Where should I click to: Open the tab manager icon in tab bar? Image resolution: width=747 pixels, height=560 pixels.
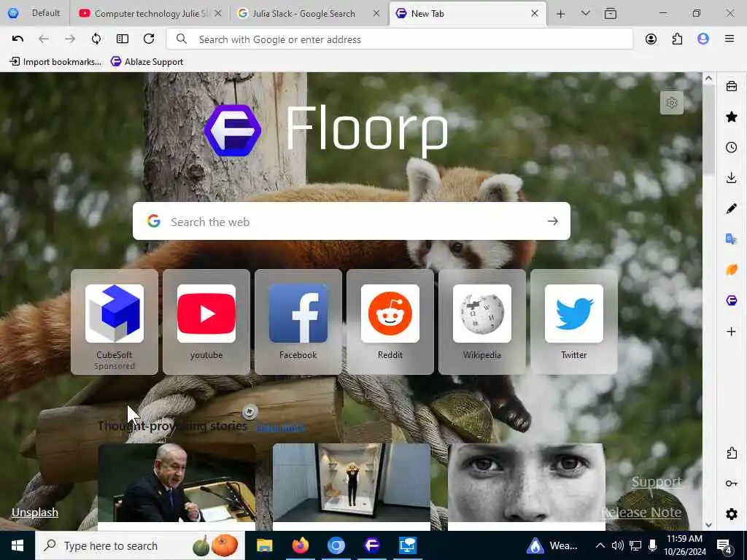[x=611, y=13]
